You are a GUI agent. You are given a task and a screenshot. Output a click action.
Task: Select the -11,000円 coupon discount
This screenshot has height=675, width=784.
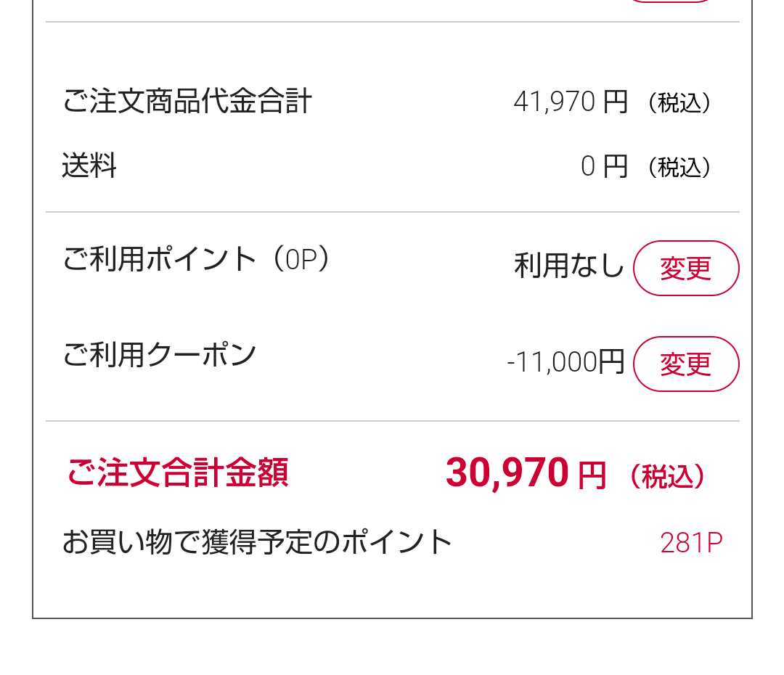click(x=565, y=361)
